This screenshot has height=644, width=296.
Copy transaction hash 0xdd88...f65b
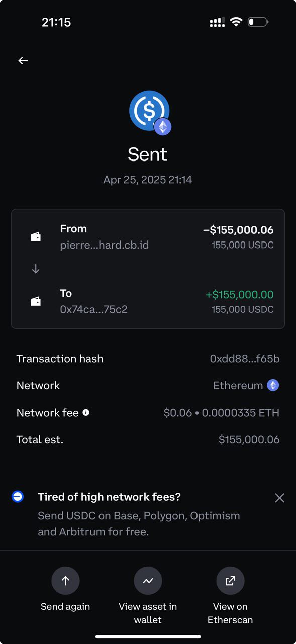click(245, 359)
